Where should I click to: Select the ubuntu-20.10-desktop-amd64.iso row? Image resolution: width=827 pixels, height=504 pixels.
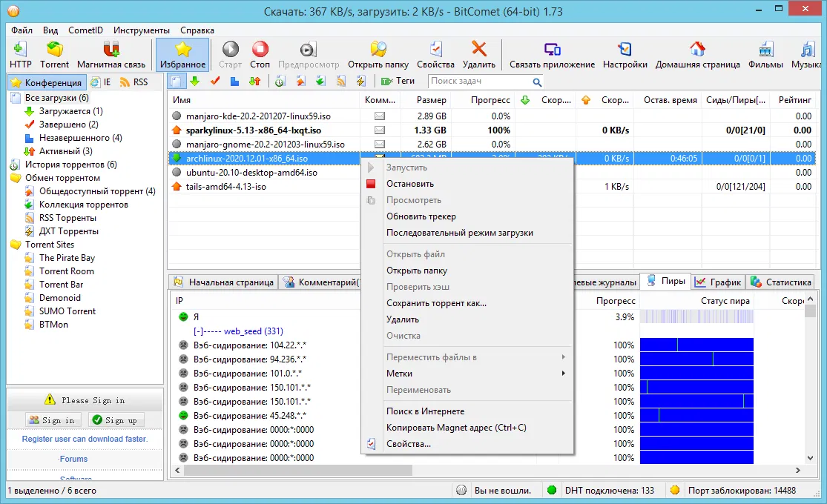pyautogui.click(x=492, y=173)
